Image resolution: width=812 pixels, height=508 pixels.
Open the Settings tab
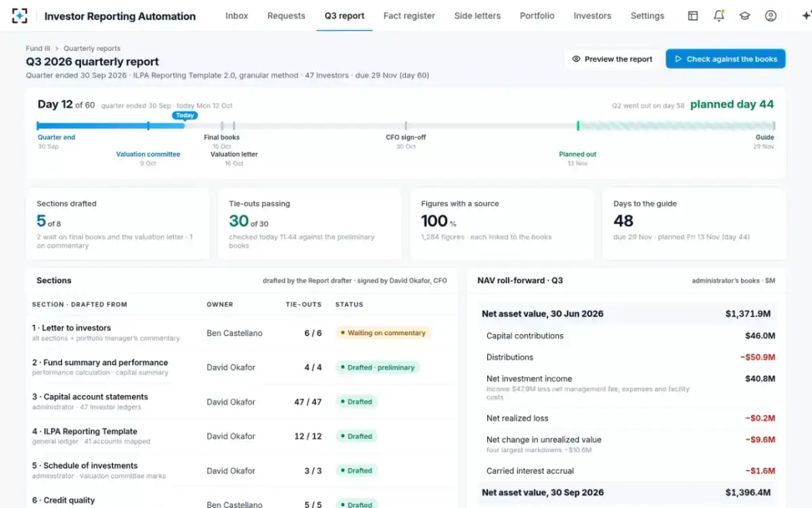point(648,16)
